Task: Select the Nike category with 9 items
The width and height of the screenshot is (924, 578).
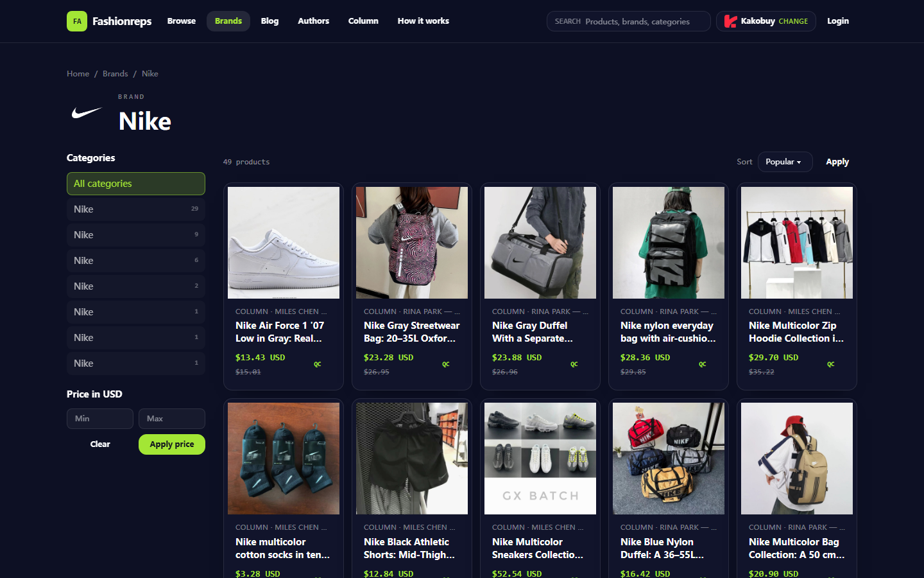Action: [136, 235]
